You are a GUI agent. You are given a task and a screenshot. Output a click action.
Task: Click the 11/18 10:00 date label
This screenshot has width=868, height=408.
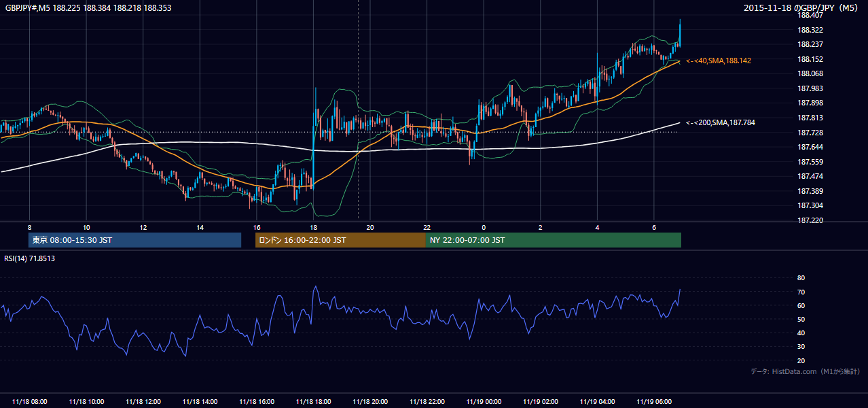coord(86,402)
